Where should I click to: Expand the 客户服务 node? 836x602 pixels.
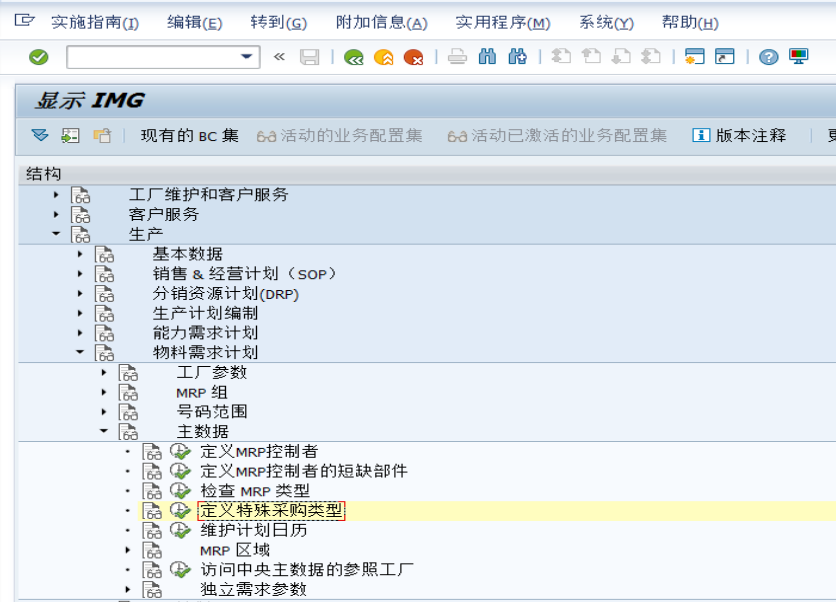56,214
